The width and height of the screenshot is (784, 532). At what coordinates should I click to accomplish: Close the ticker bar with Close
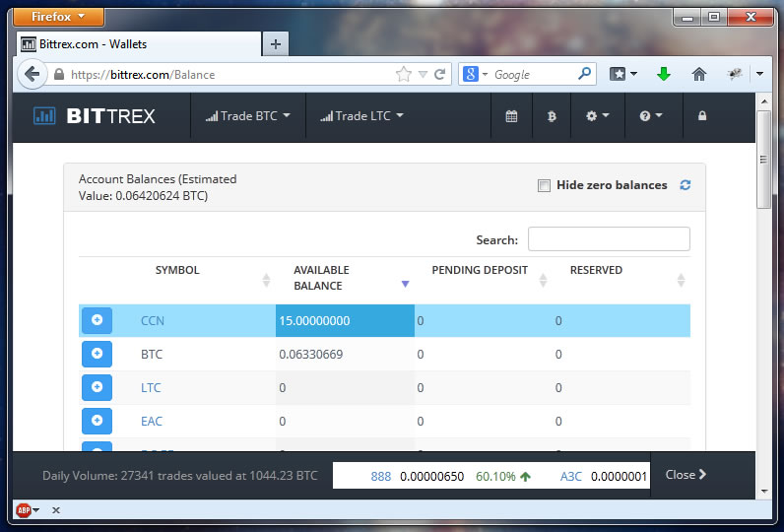[x=686, y=475]
